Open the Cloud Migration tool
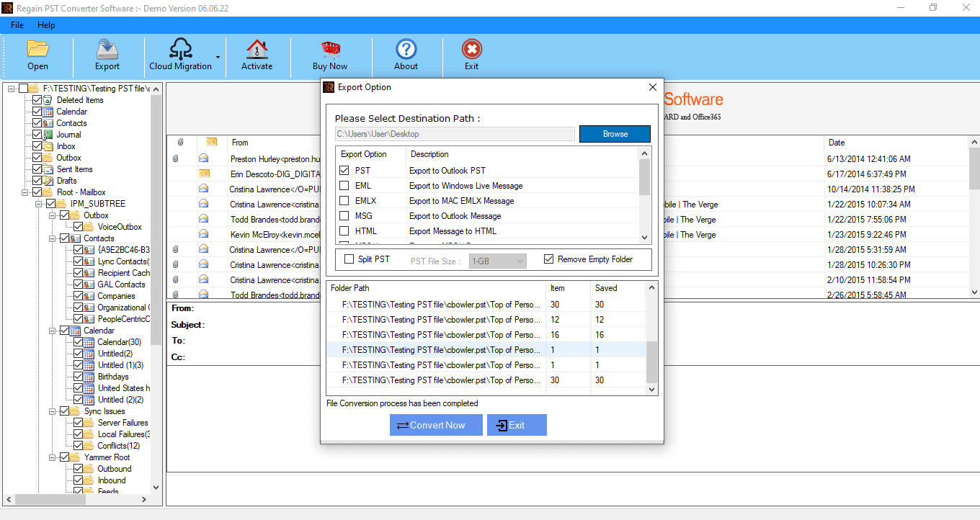Viewport: 980px width, 520px height. (x=180, y=49)
